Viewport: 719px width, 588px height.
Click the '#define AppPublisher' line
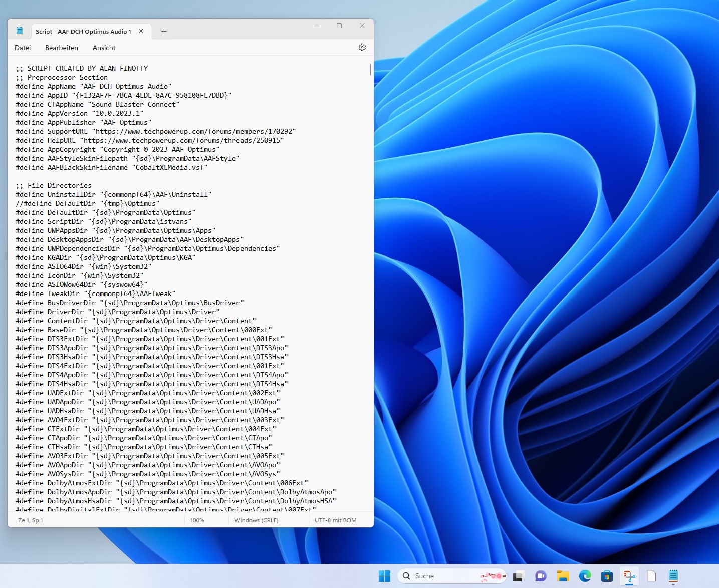[x=84, y=122]
